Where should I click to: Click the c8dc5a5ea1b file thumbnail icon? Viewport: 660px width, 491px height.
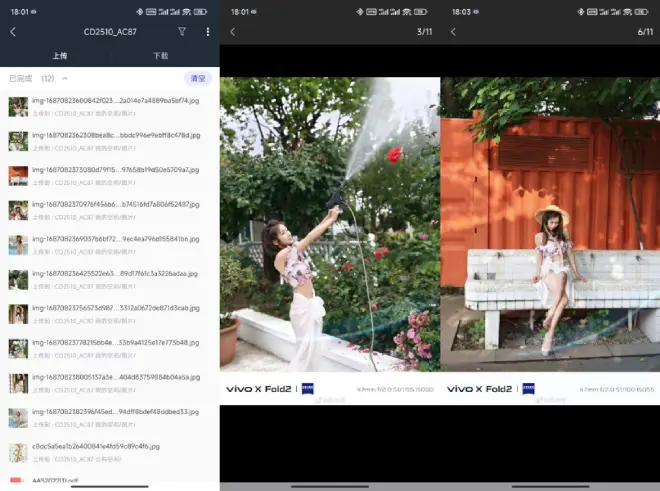pos(18,452)
